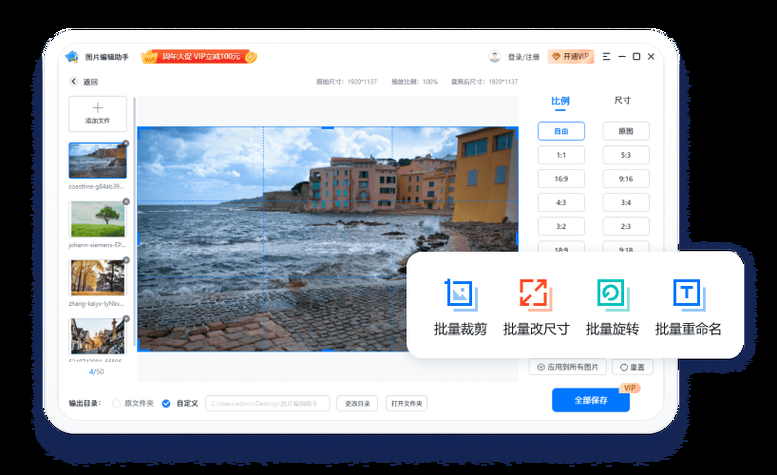Select the 原文件夹 output radio option

[116, 404]
